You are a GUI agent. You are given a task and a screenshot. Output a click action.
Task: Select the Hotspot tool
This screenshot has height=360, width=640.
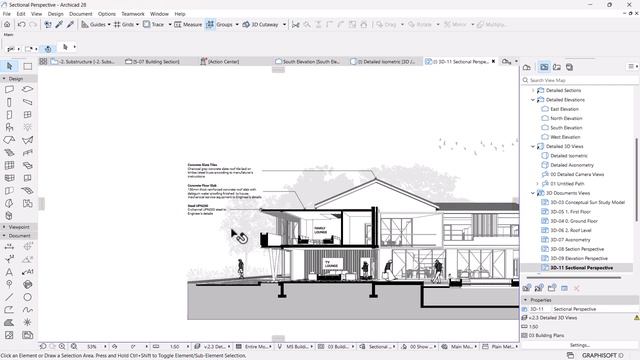point(27,322)
